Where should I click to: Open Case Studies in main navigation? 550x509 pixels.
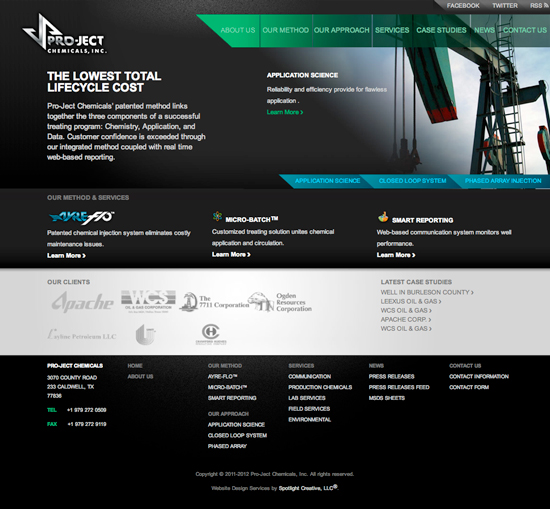point(441,30)
